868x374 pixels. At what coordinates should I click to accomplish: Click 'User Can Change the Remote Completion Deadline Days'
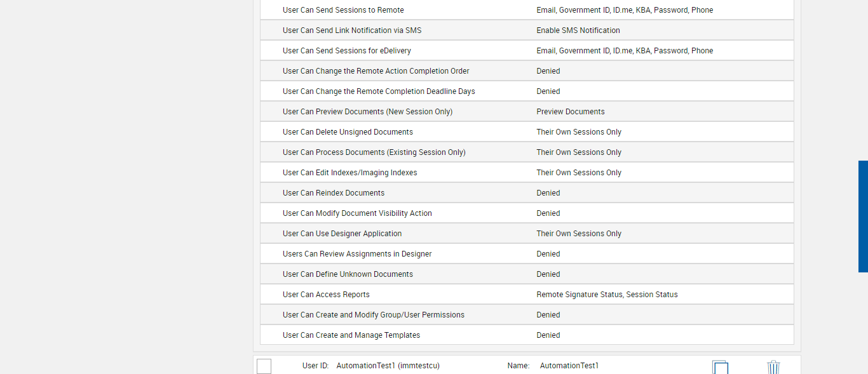tap(379, 91)
